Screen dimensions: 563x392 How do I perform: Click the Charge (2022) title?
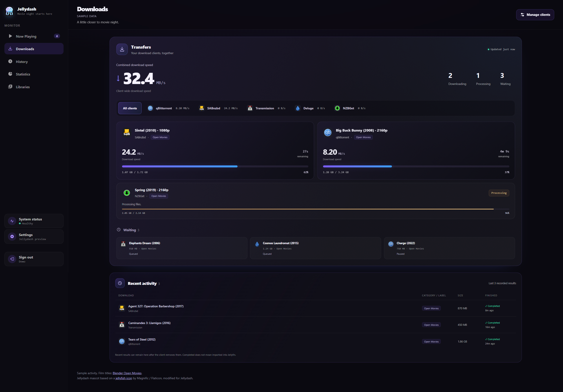tap(406, 243)
